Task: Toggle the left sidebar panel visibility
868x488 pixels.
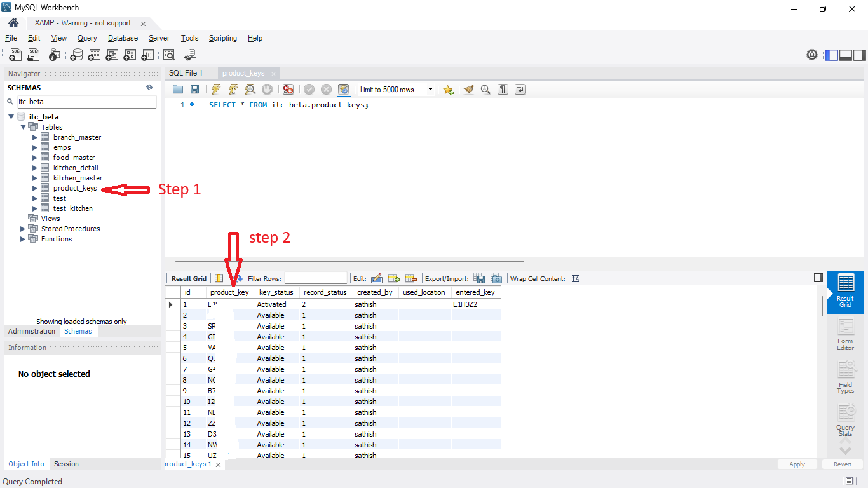Action: click(x=832, y=55)
